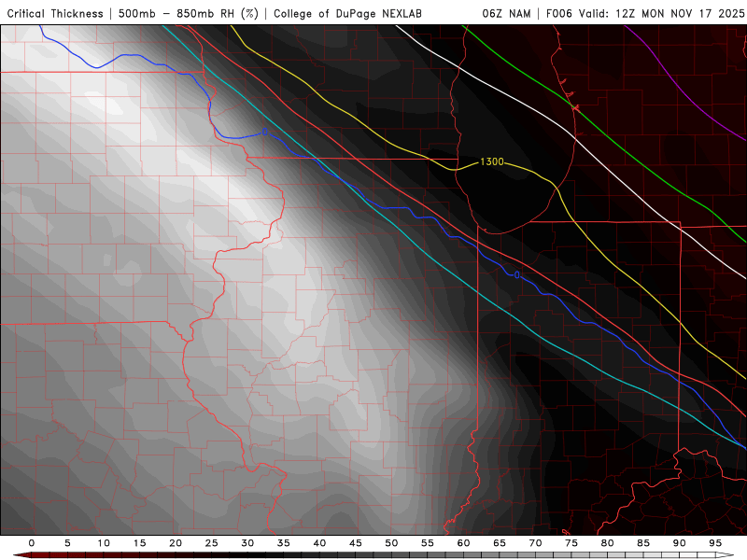The width and height of the screenshot is (747, 560).
Task: Click the "80" value on the color scale
Action: (607, 543)
